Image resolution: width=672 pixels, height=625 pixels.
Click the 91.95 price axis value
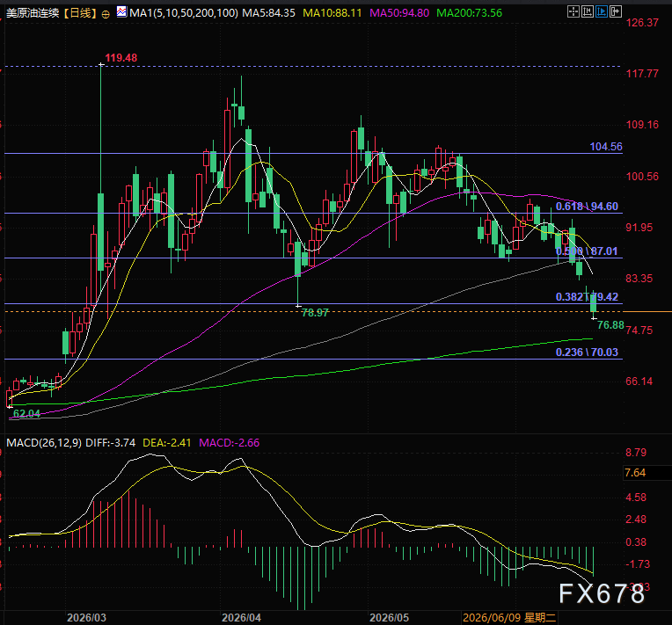point(639,227)
